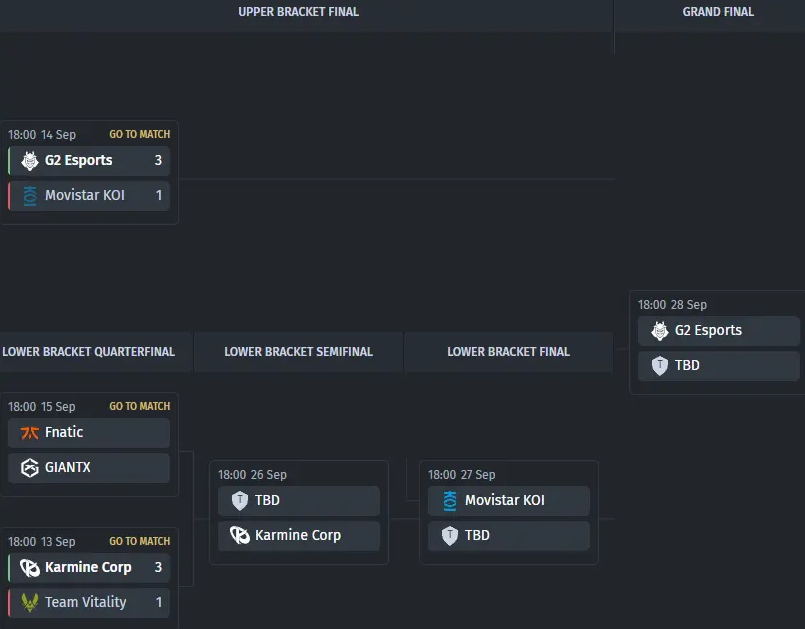
Task: Select the Grand Final column header
Action: (718, 12)
